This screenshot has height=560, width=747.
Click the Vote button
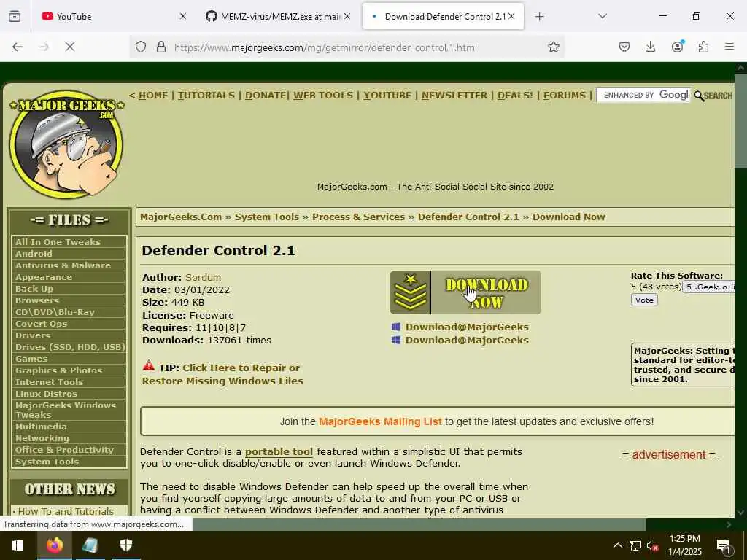[x=644, y=300]
